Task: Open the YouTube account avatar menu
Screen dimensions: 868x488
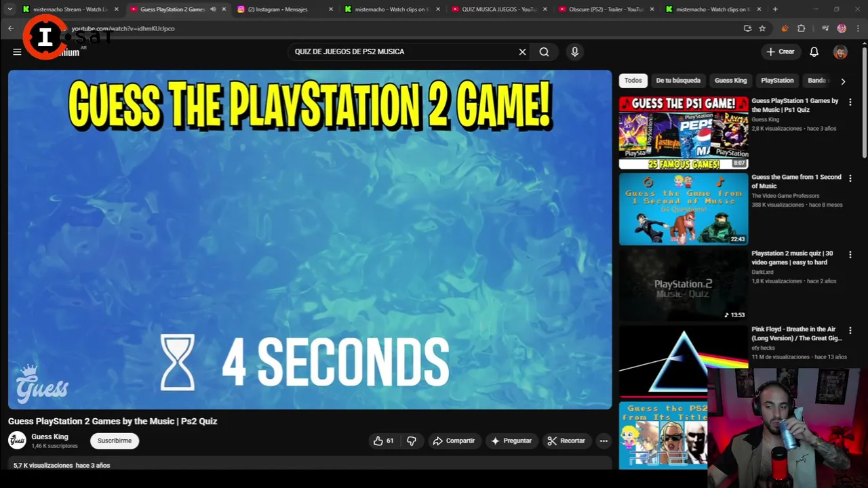Action: pyautogui.click(x=840, y=52)
